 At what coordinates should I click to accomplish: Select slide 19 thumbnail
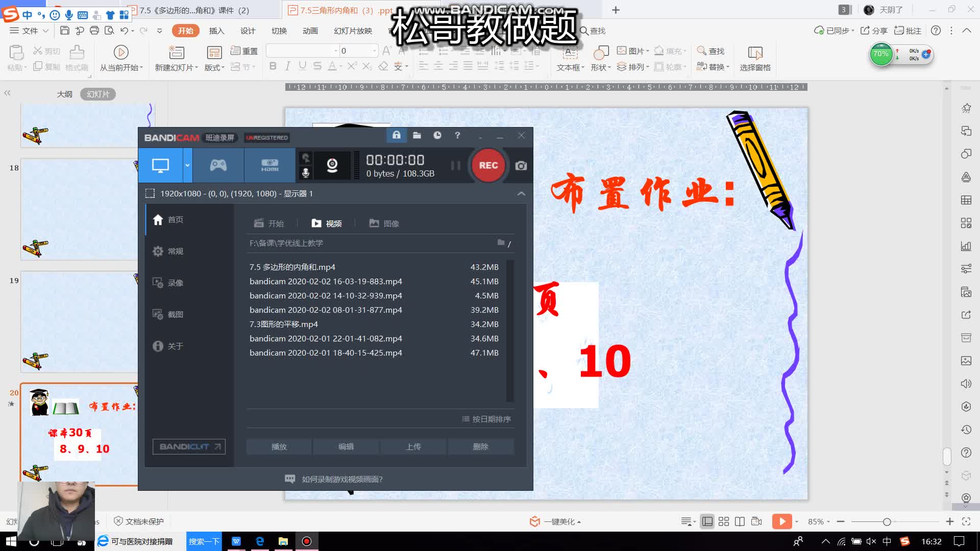tap(79, 322)
